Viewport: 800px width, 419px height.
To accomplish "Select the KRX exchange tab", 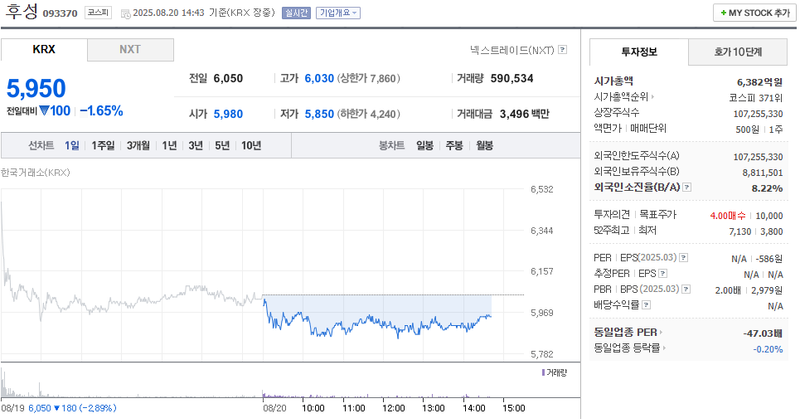I will [x=44, y=50].
